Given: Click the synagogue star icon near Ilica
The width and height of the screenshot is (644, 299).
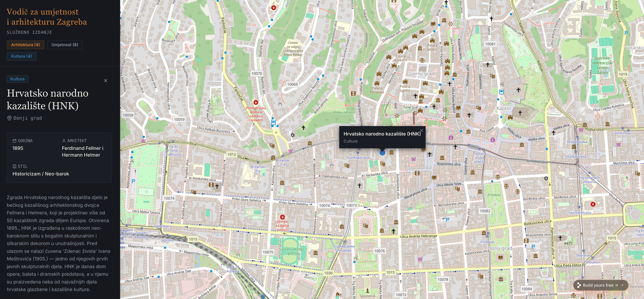Looking at the screenshot, I should point(292,135).
